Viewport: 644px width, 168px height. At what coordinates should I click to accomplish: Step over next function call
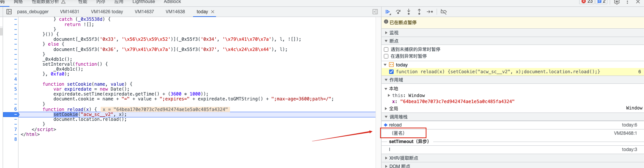click(x=398, y=12)
